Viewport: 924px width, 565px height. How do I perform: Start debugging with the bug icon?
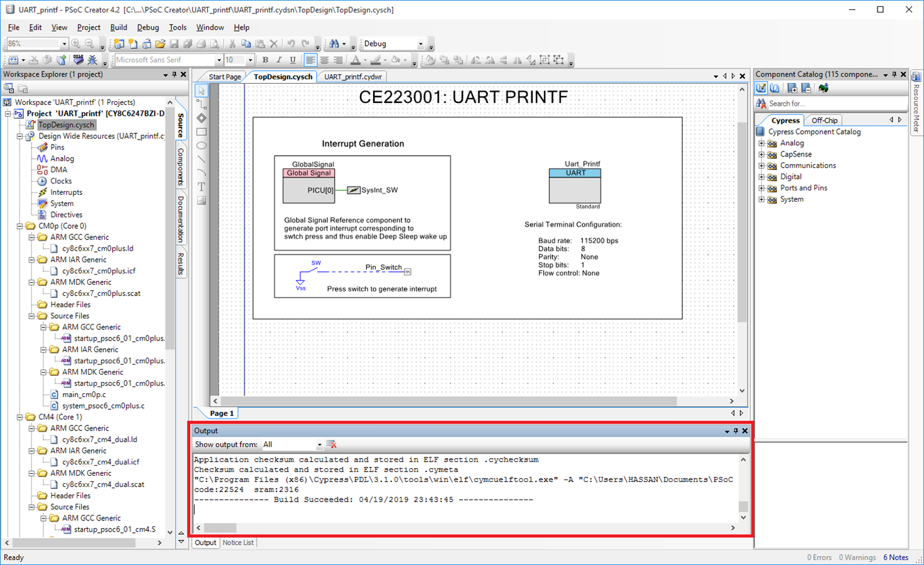[92, 60]
